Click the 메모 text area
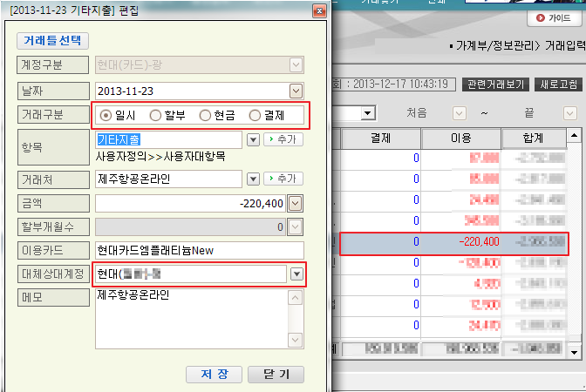 coord(191,319)
